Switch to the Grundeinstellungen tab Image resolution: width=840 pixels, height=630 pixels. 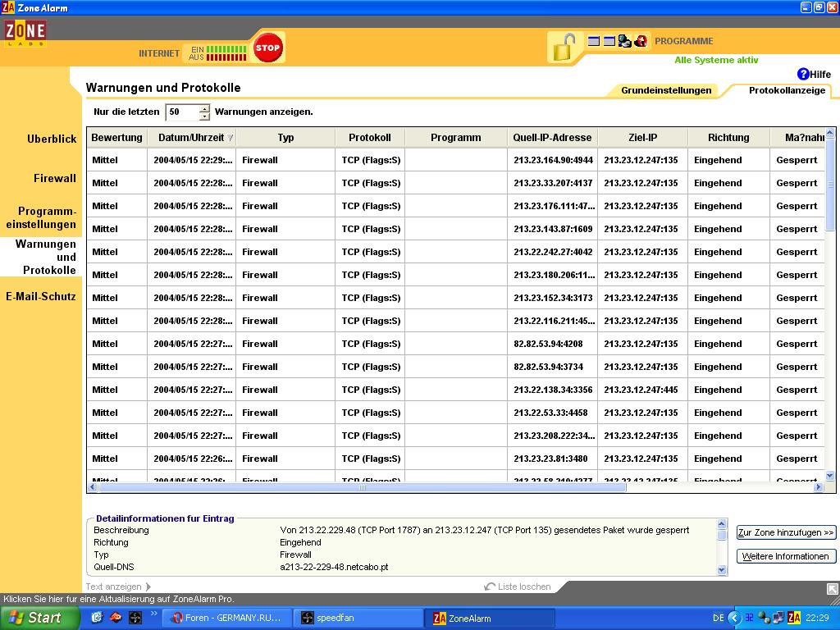(x=666, y=90)
